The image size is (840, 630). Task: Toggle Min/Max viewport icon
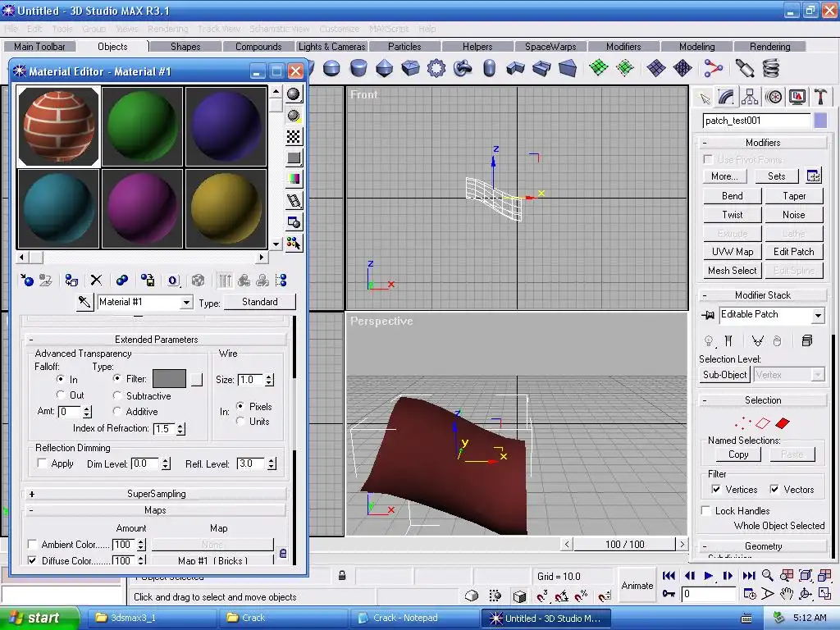824,594
